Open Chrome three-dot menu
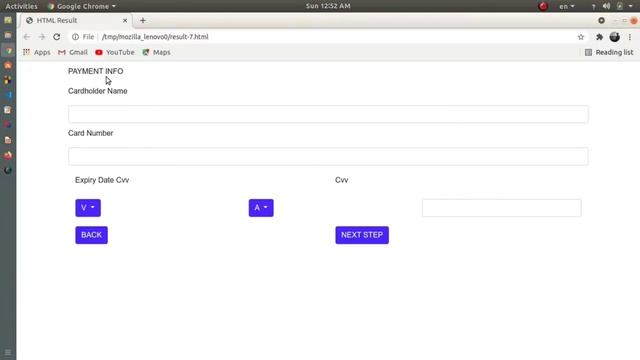Viewport: 640px width, 360px height. [630, 37]
